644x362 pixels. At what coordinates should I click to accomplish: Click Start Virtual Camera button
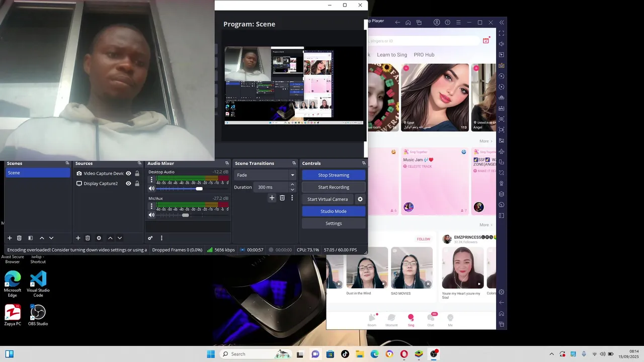328,199
